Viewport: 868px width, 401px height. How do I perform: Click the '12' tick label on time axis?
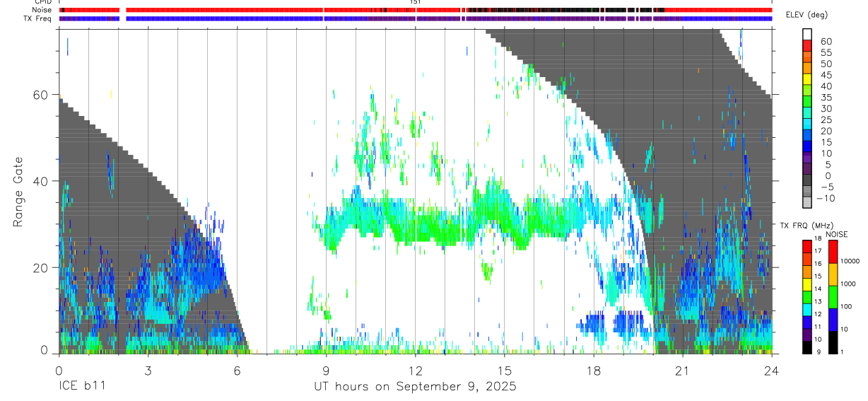[415, 371]
